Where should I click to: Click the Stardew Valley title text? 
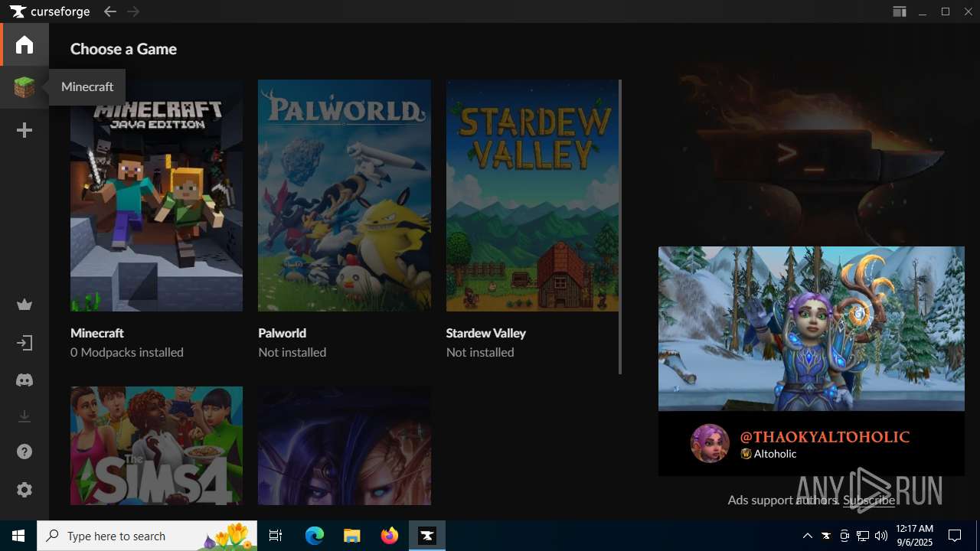(485, 333)
